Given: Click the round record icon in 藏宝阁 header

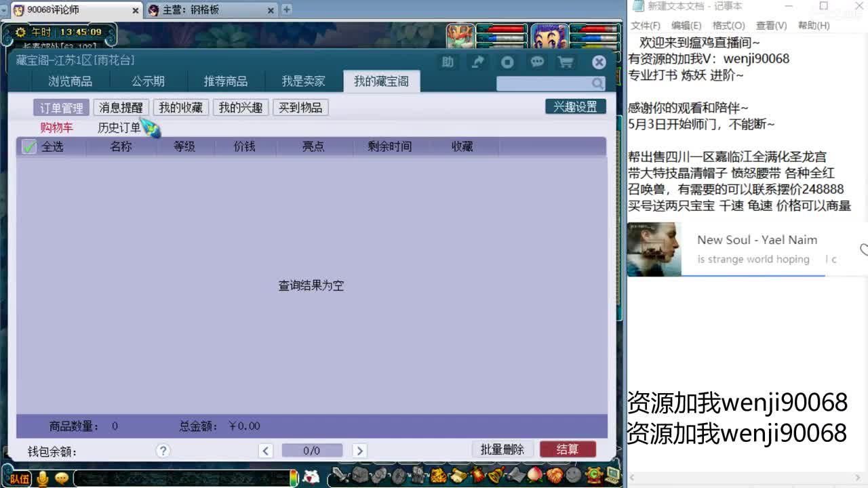Looking at the screenshot, I should [x=507, y=62].
